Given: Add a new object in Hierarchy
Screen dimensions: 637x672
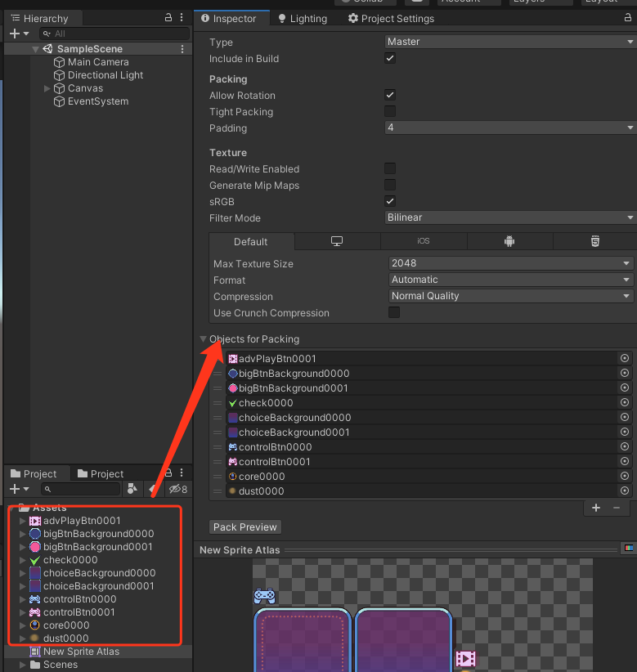Looking at the screenshot, I should pos(19,34).
